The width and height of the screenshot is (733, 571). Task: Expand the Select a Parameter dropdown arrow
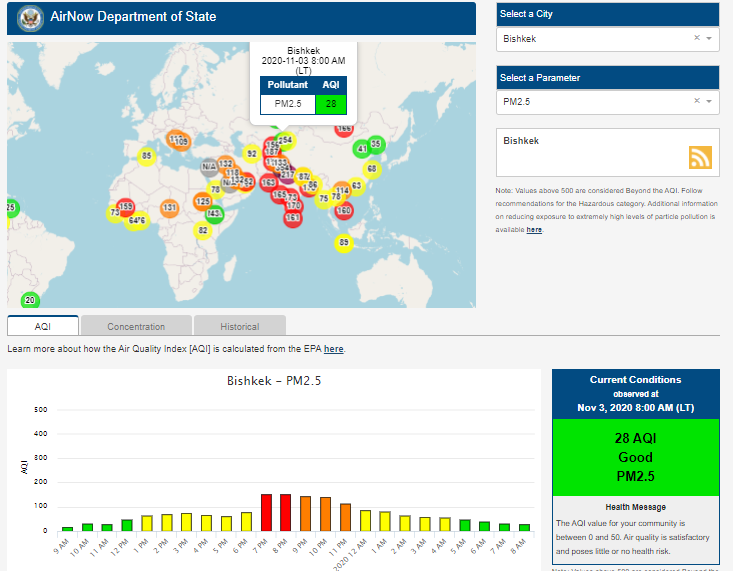point(709,102)
